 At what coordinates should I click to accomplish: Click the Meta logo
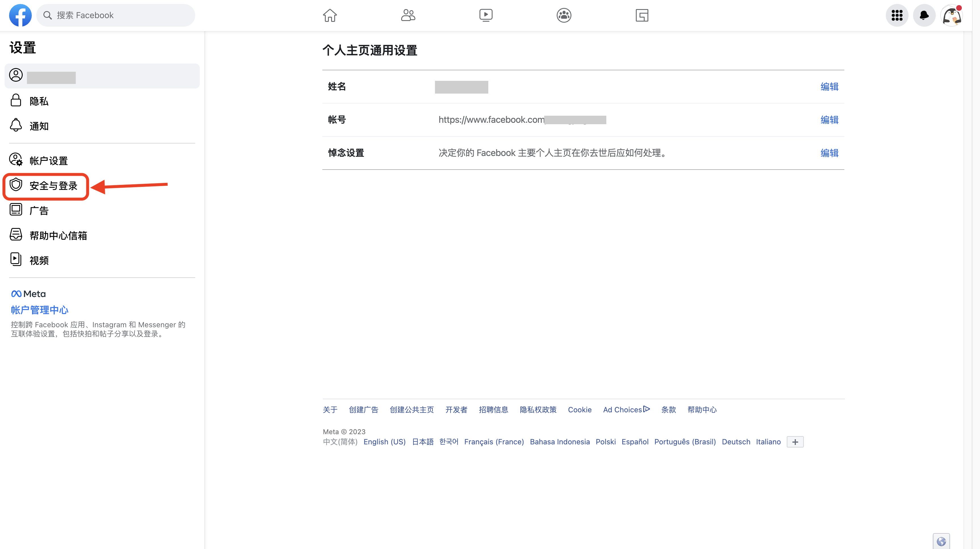pyautogui.click(x=29, y=294)
